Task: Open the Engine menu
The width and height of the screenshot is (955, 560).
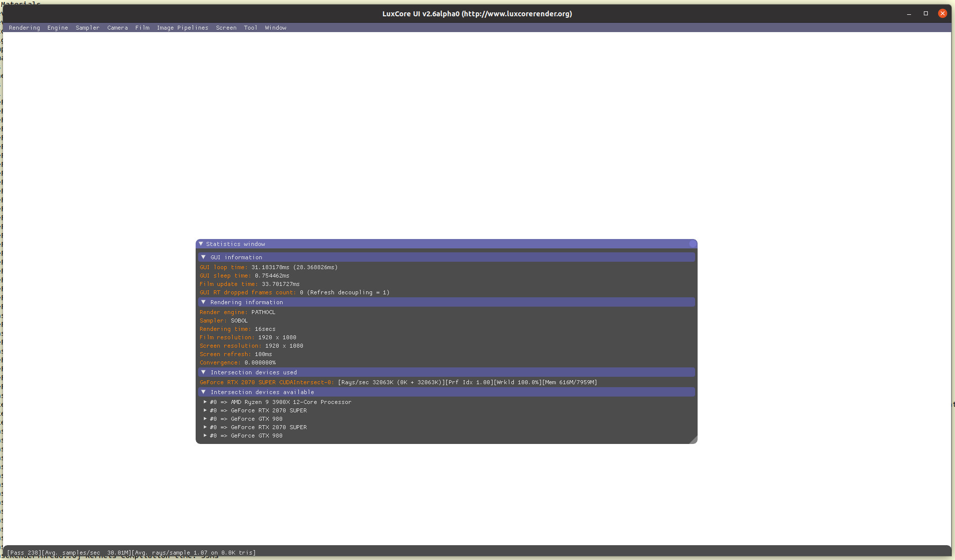Action: [58, 28]
